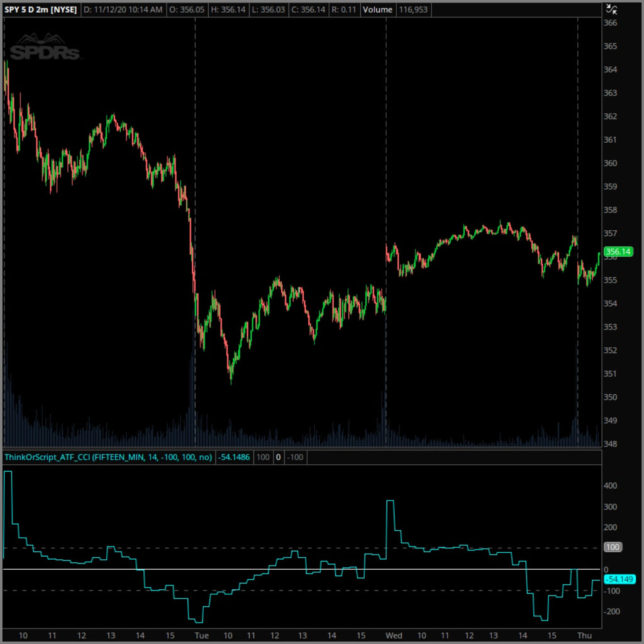The height and width of the screenshot is (644, 644).
Task: Click the CCI value -54.1486 in study header
Action: pos(234,457)
